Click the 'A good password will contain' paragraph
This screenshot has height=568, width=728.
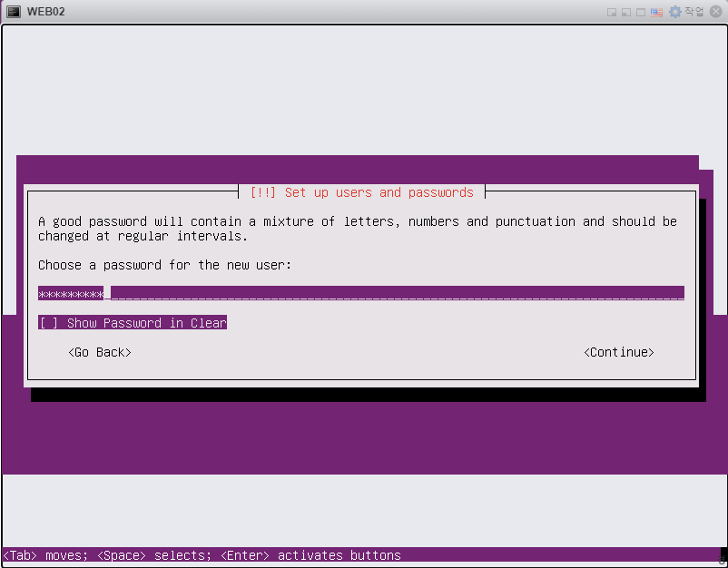pos(358,229)
